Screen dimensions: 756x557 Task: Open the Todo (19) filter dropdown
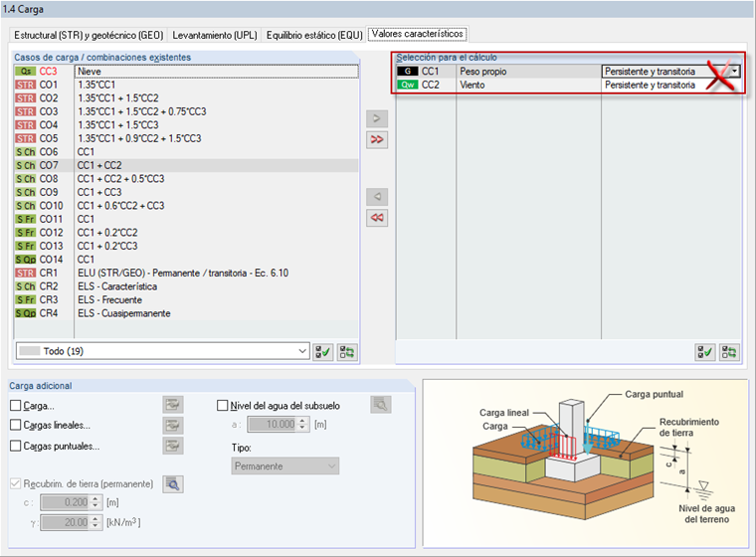[x=162, y=351]
